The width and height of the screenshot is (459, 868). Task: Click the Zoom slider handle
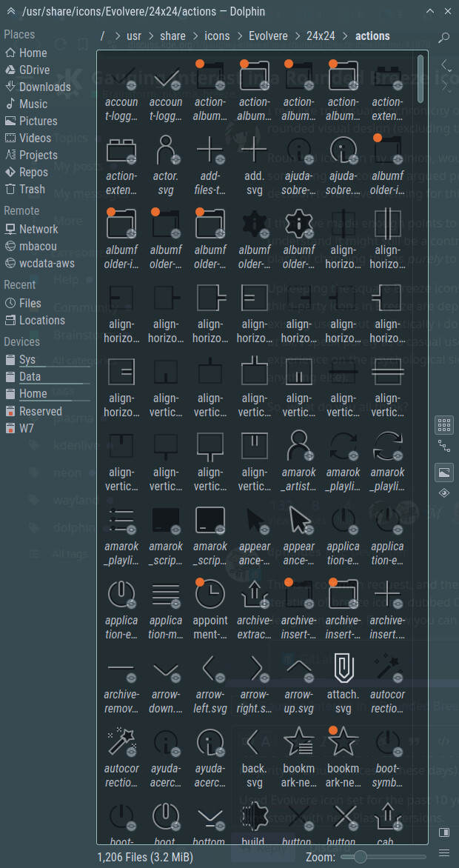pyautogui.click(x=361, y=857)
